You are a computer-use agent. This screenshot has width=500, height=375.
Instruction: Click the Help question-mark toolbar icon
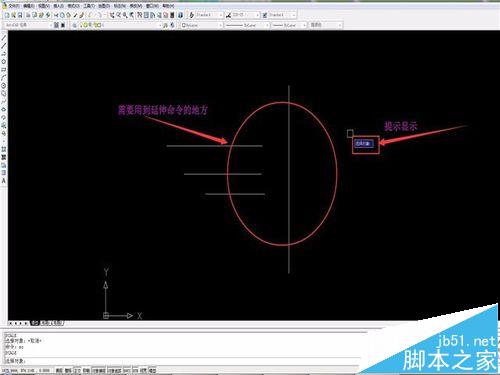180,15
